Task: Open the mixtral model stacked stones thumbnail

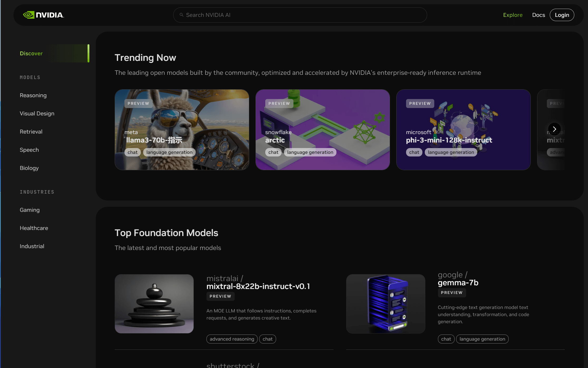Action: coord(154,304)
